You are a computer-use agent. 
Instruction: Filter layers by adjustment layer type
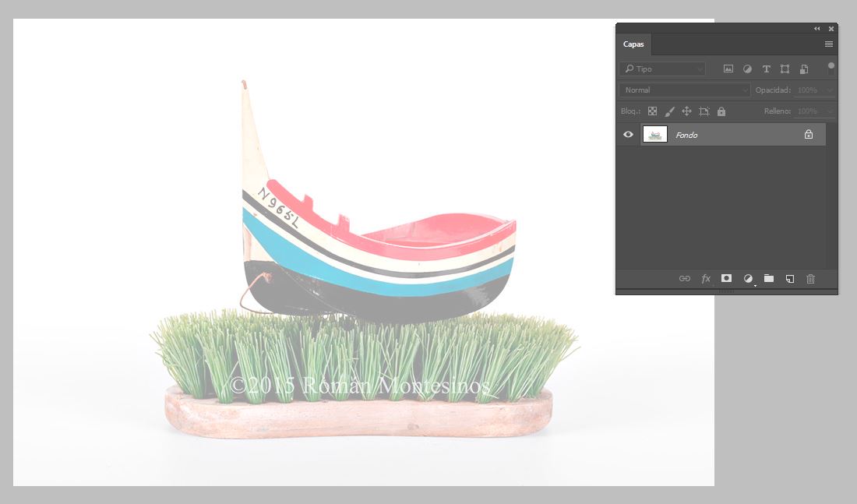[747, 69]
